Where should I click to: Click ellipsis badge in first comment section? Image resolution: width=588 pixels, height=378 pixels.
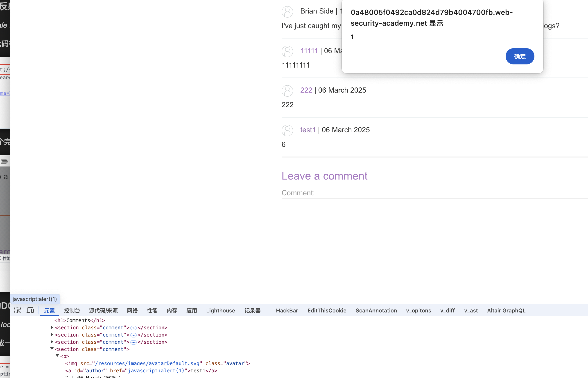(133, 328)
